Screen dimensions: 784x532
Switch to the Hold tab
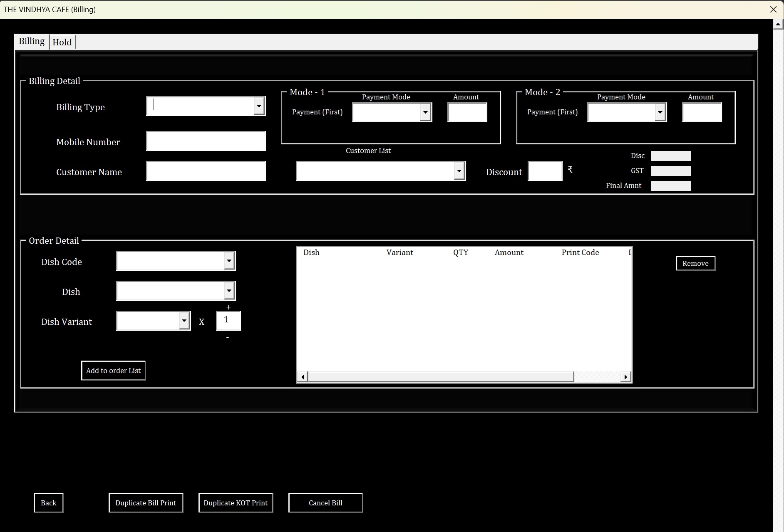(x=62, y=42)
